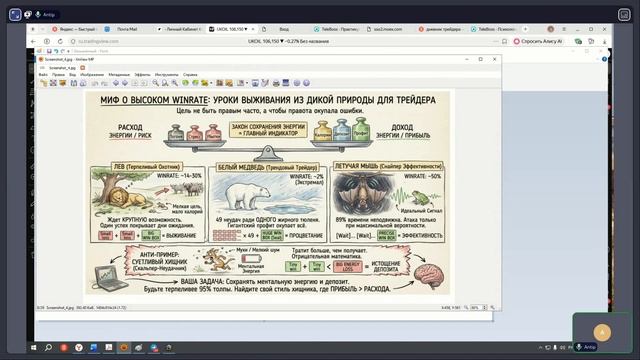Screen dimensions: 640x360
Task: Open the Справка menu
Action: (190, 75)
